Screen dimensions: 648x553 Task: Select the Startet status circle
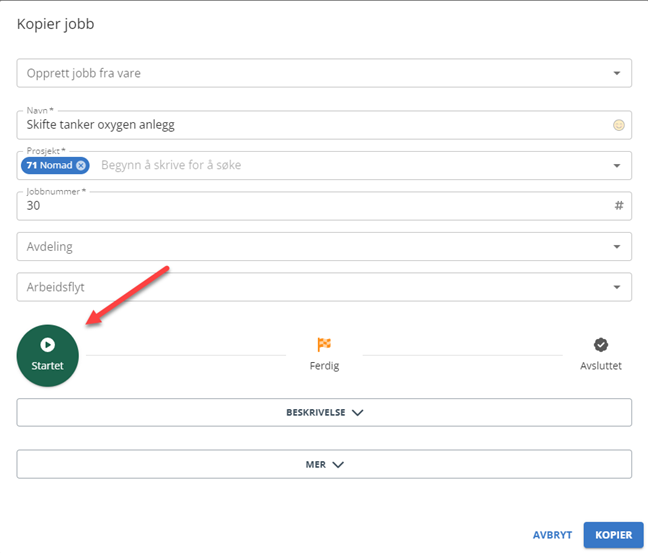[x=48, y=355]
